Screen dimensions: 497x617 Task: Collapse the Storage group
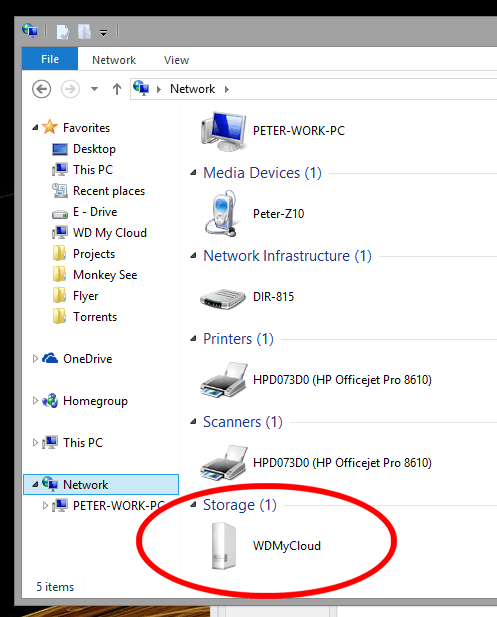(x=193, y=505)
